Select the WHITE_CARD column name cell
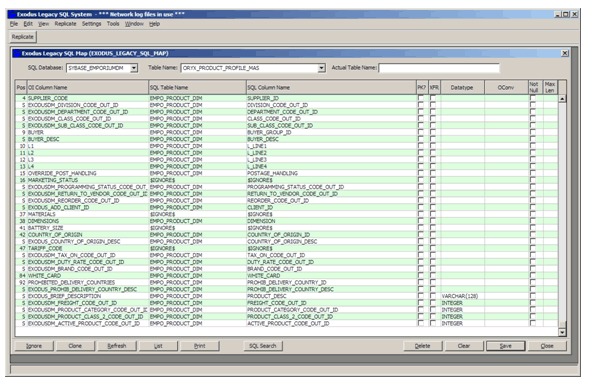This screenshot has width=590, height=380. pyautogui.click(x=87, y=276)
